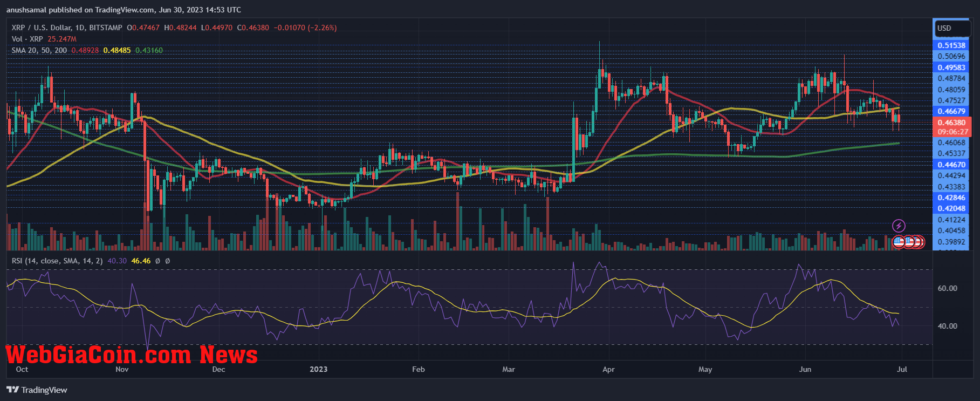Click the RSI 40.00 scale label

pos(948,326)
